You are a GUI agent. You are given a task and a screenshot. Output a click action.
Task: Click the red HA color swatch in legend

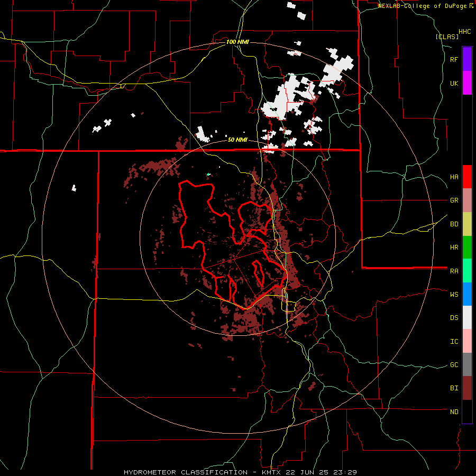tap(467, 177)
